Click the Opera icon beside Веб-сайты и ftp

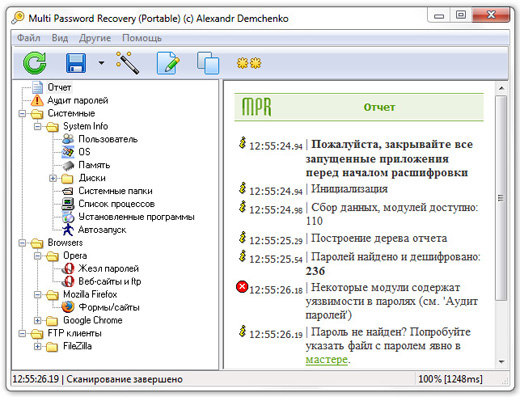(69, 281)
